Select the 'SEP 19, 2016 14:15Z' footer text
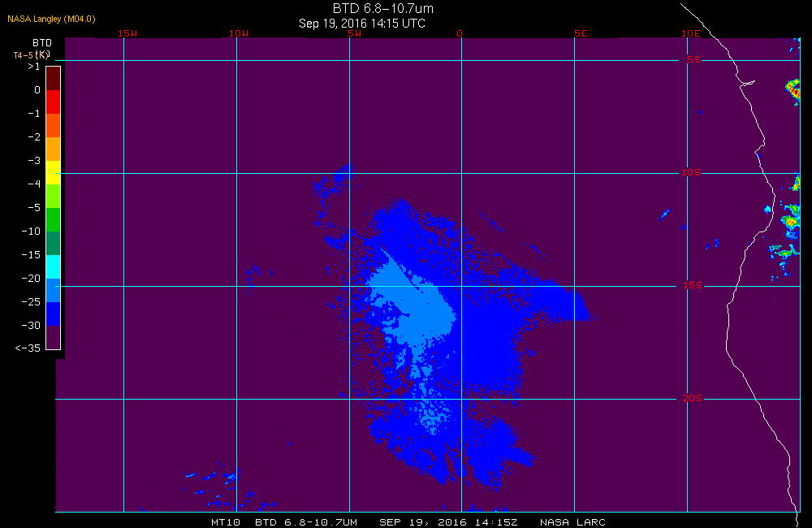Image resolution: width=812 pixels, height=528 pixels. 448,522
